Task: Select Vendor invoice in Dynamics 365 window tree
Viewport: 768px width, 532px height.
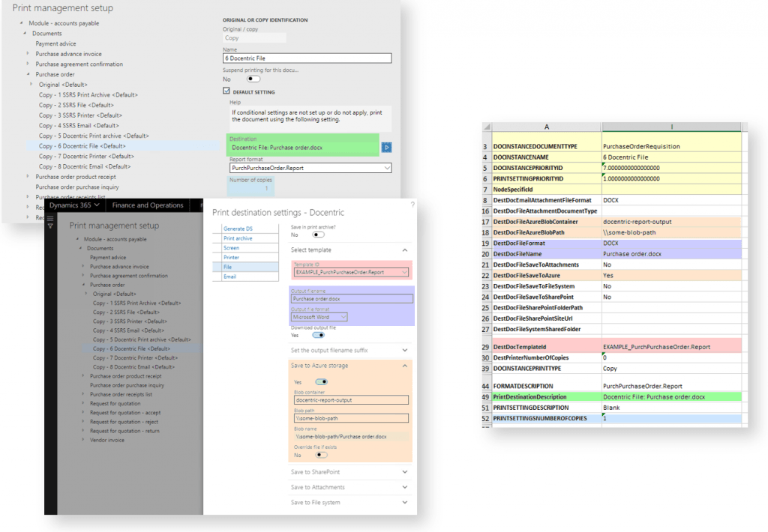Action: [106, 440]
